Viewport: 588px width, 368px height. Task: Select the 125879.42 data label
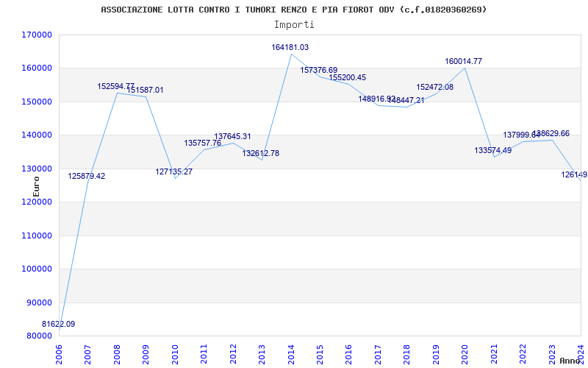click(87, 176)
